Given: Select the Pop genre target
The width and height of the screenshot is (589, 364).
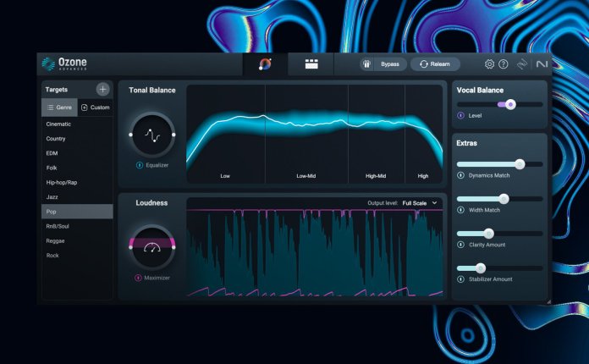Looking at the screenshot, I should [x=77, y=212].
